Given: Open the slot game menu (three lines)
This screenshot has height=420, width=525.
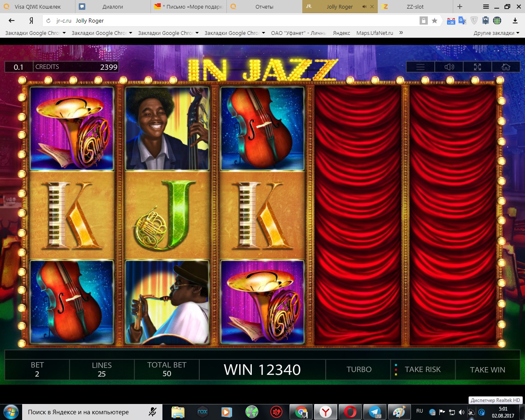Looking at the screenshot, I should pos(420,67).
